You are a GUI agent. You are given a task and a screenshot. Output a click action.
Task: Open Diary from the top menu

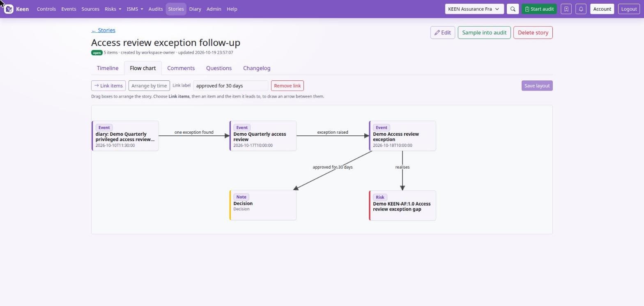tap(195, 9)
